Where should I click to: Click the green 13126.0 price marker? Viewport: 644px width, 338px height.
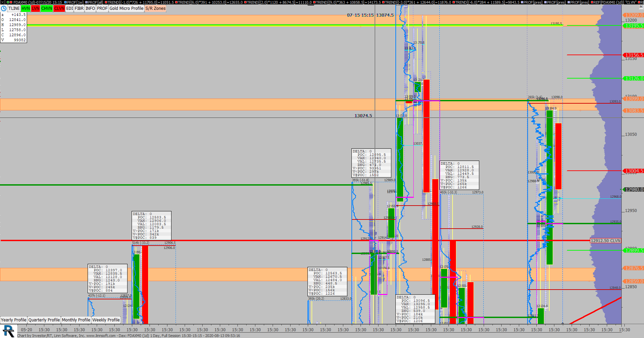[x=633, y=78]
